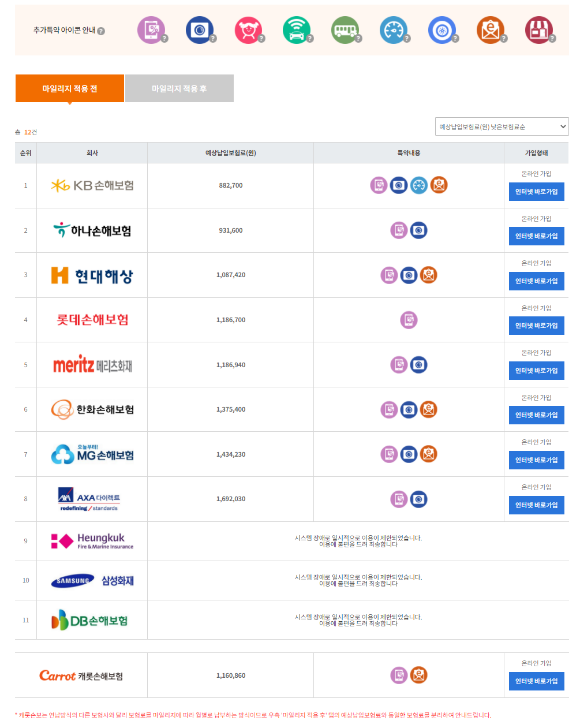The width and height of the screenshot is (580, 728).
Task: Click the olive bus icon in the top legend
Action: (x=345, y=30)
